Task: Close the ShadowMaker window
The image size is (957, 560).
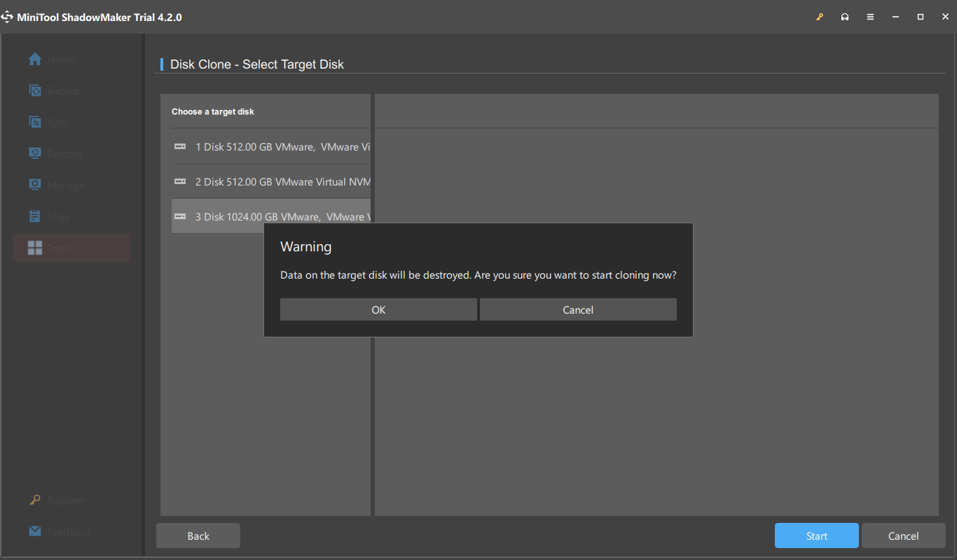Action: [x=945, y=17]
